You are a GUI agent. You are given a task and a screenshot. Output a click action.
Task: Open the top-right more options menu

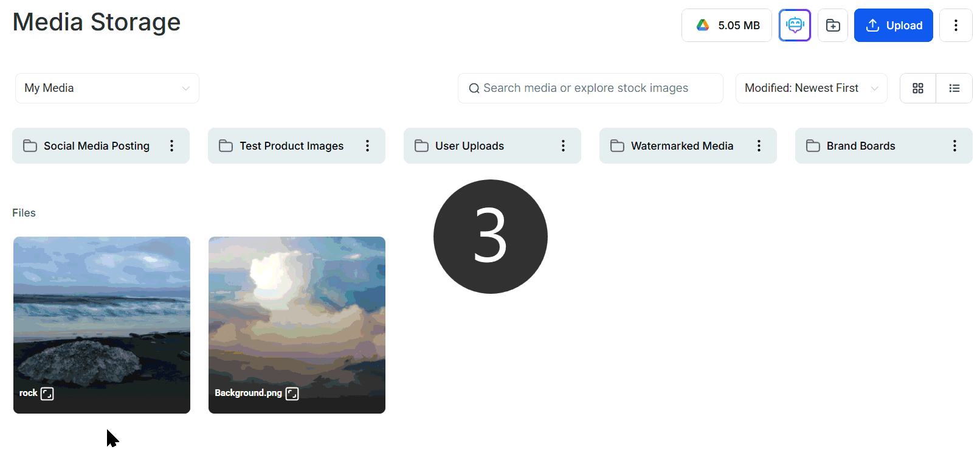point(956,25)
